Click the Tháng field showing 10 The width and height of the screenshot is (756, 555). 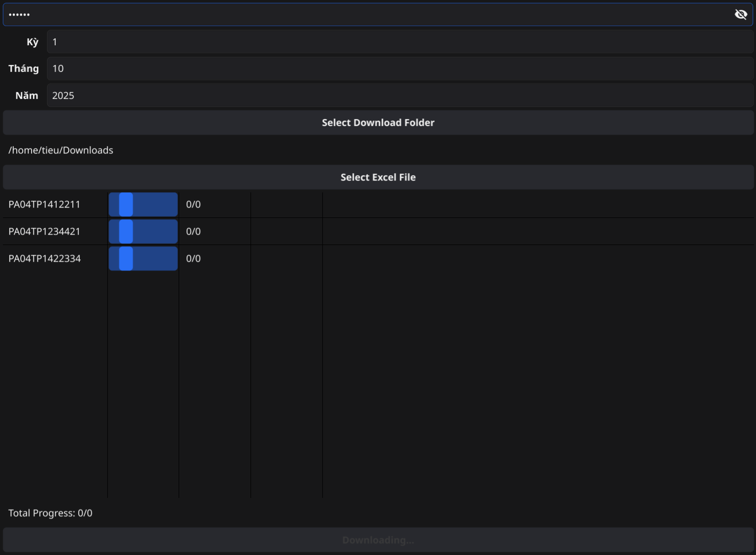[x=400, y=69]
